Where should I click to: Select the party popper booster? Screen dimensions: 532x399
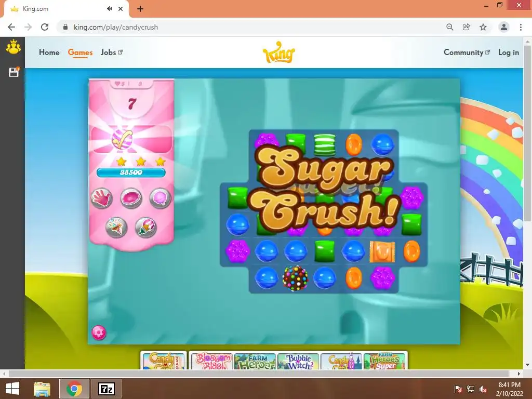145,227
